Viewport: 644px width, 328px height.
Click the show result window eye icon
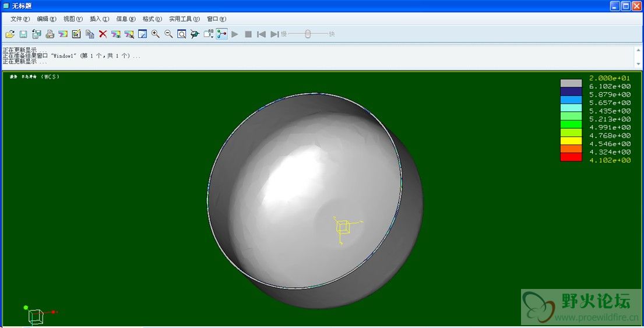(x=116, y=34)
